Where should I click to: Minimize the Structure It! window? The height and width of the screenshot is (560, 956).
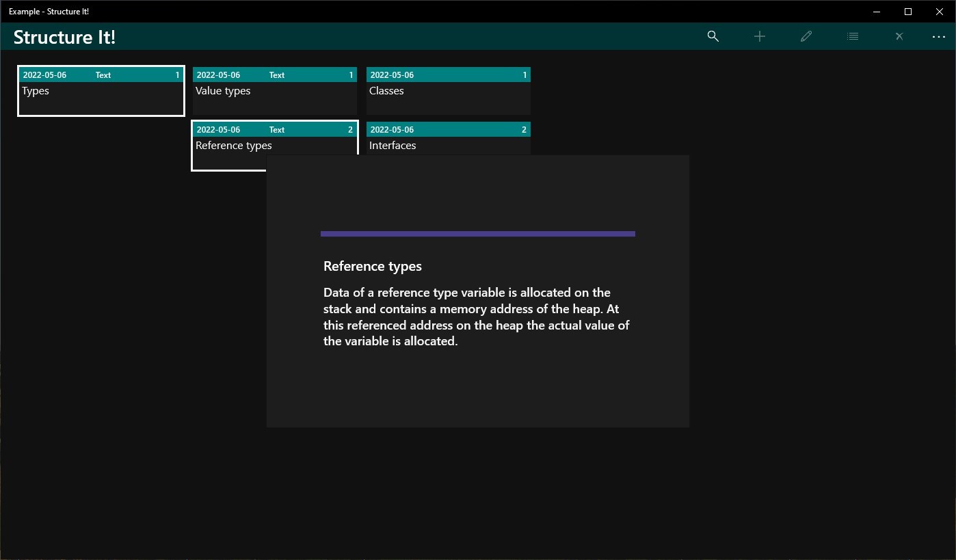pos(877,12)
